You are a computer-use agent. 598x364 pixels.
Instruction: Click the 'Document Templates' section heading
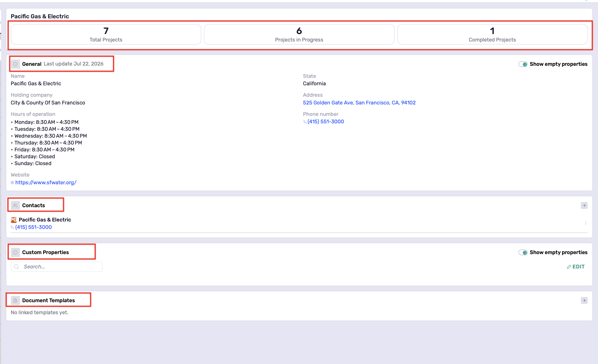click(48, 300)
